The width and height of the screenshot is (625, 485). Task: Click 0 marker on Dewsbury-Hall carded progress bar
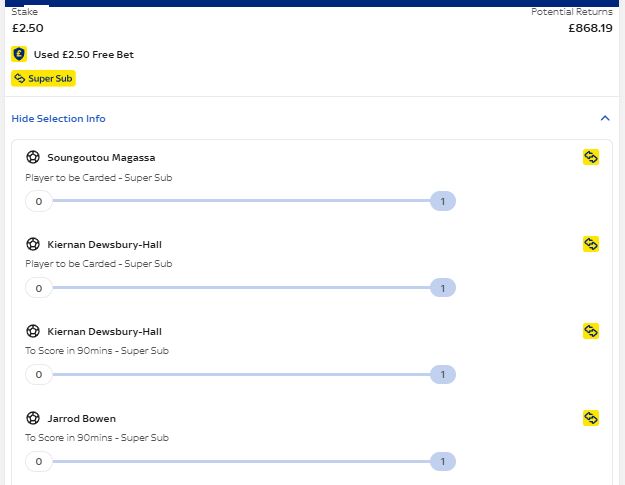pos(39,288)
